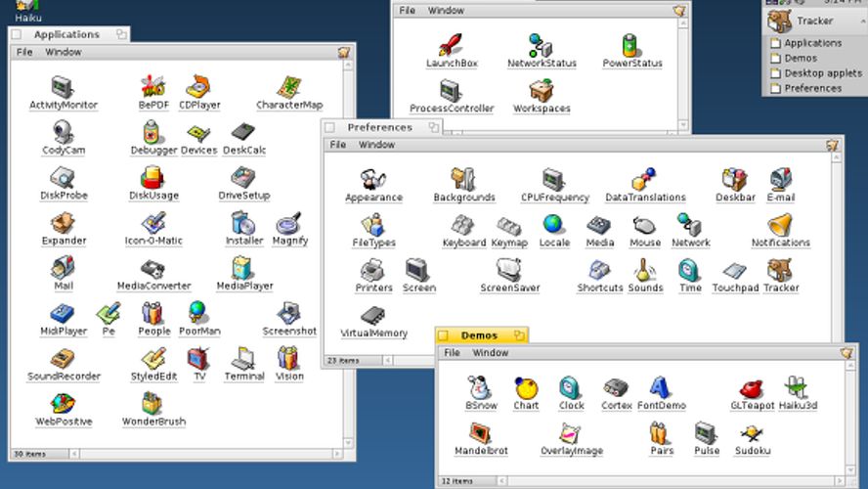This screenshot has height=489, width=868.
Task: Click Demos horizontal scrollbar left arrow
Action: [x=501, y=481]
